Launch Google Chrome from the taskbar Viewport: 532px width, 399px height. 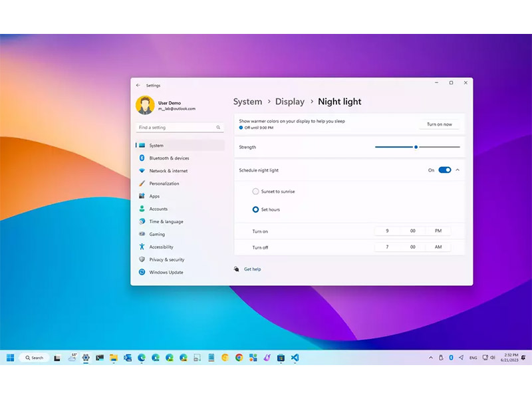click(239, 358)
